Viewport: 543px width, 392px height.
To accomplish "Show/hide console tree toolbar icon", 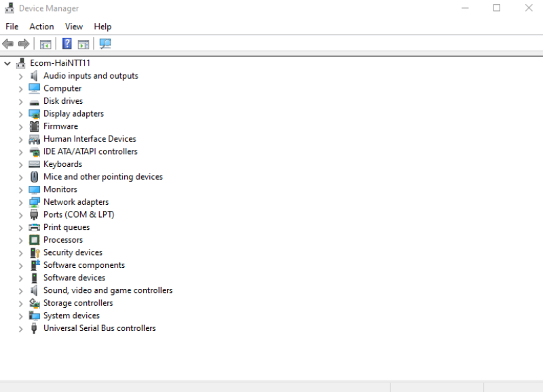I will 45,44.
